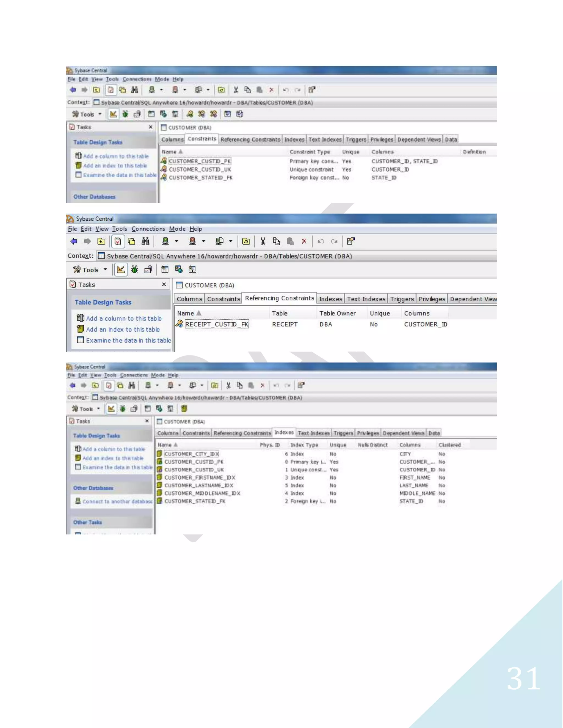Click red Delete X in middle window
The width and height of the screenshot is (563, 728).
click(x=304, y=241)
